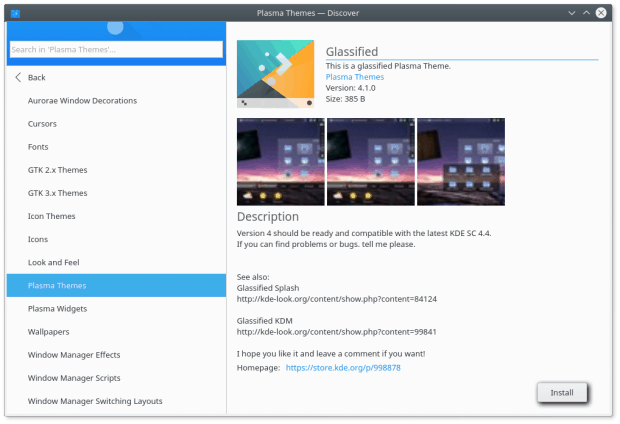
Task: Open the Icon Themes category
Action: 52,216
